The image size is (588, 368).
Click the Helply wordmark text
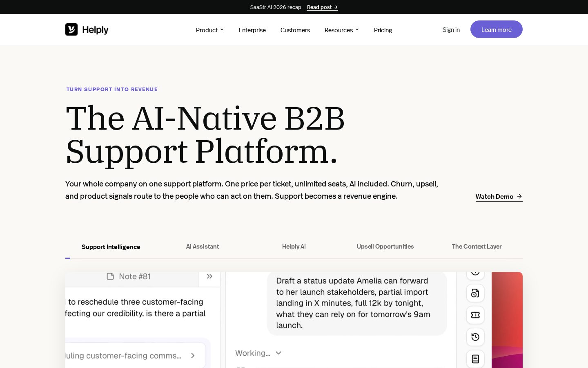tap(95, 30)
